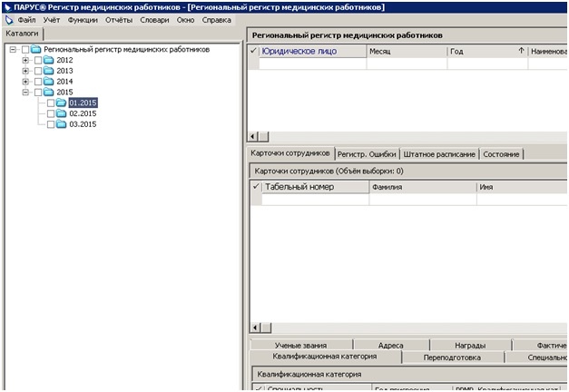Open the Словари menu
569x392 pixels.
coord(154,20)
